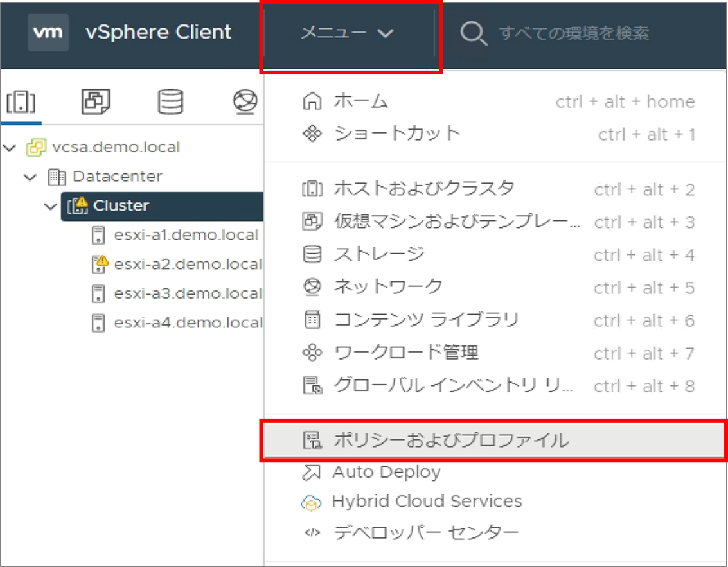Click the esxi-a1 host icon

click(98, 235)
